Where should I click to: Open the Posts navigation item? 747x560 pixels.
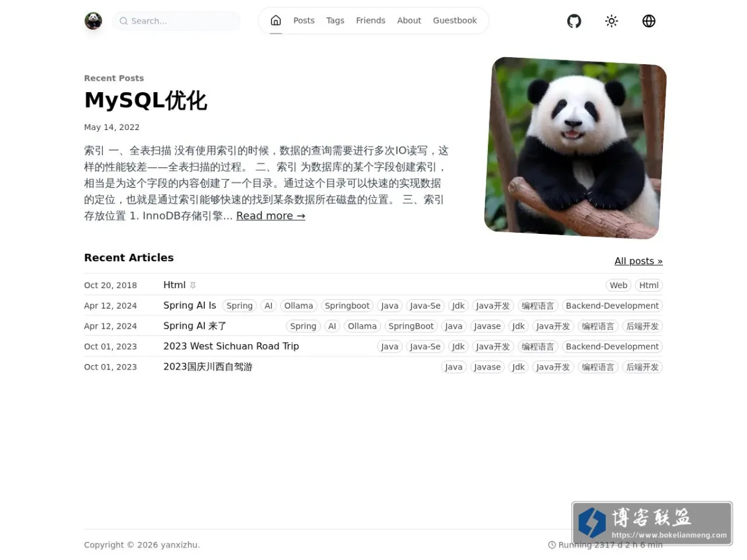tap(304, 21)
